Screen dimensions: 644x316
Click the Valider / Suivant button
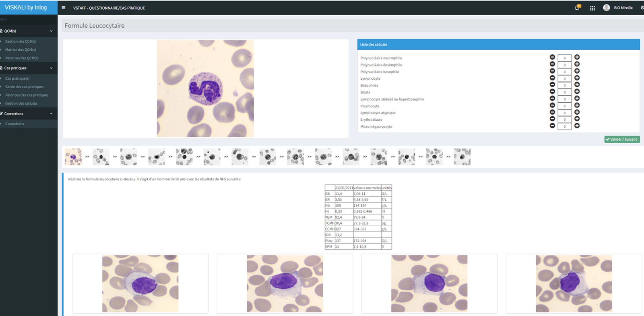point(622,139)
